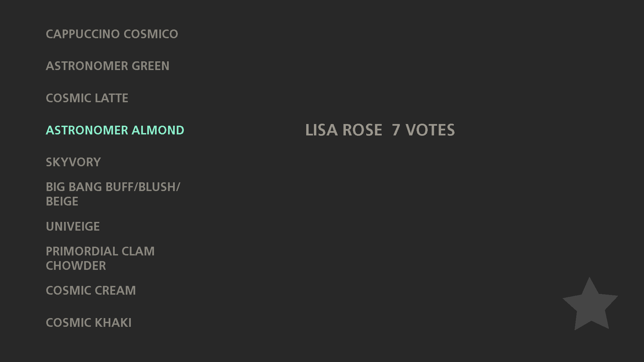The image size is (644, 362).
Task: Select the highlighted Astronomer Almond item
Action: pyautogui.click(x=115, y=130)
